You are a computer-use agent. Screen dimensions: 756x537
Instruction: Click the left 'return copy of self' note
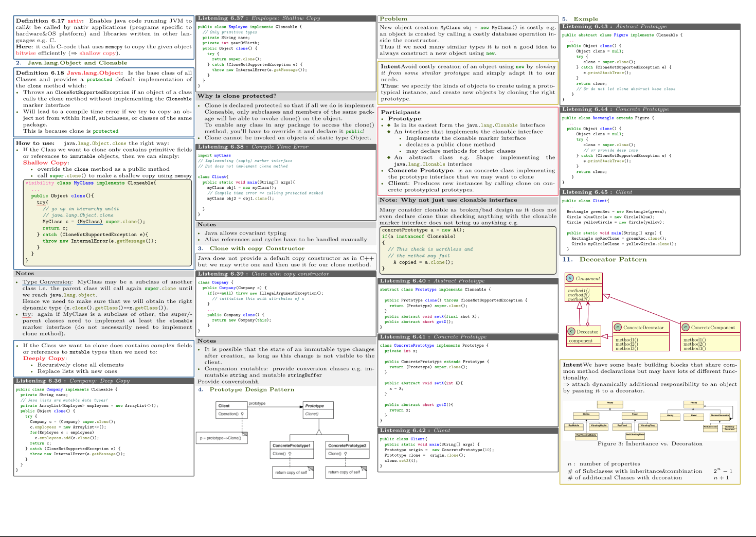coord(292,472)
